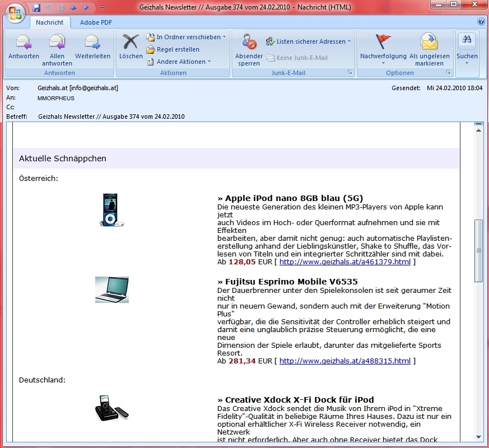Viewport: 489px width, 448px height.
Task: Click the Creative Xdock product image
Action: [x=112, y=408]
